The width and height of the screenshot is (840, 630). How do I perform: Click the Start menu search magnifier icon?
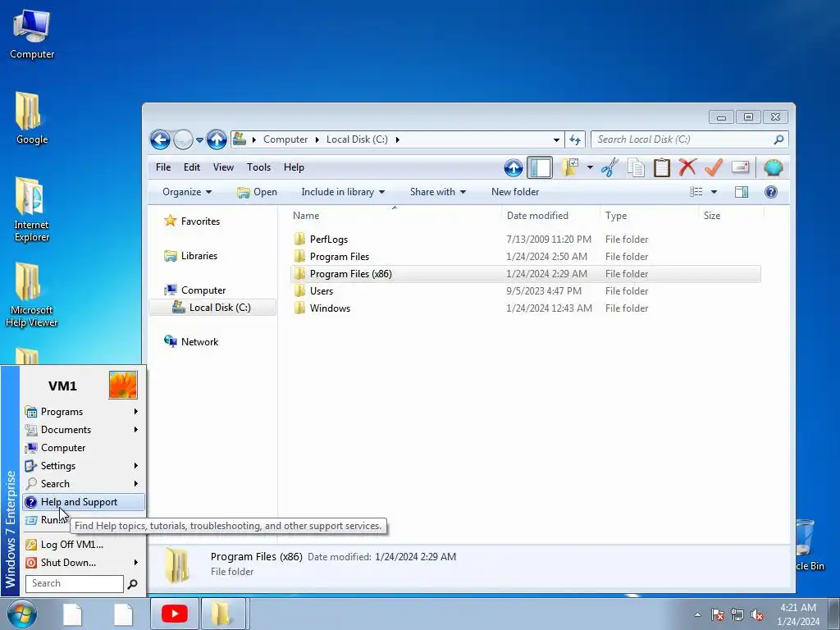point(132,584)
